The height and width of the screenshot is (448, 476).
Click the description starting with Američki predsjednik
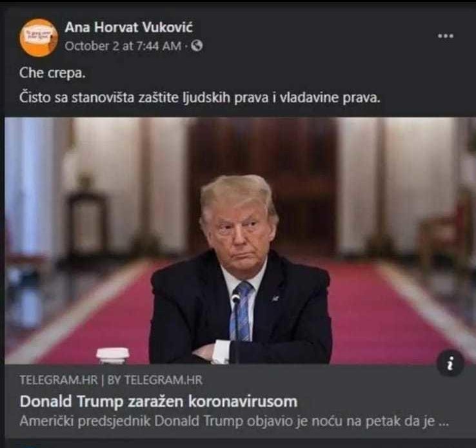(234, 422)
